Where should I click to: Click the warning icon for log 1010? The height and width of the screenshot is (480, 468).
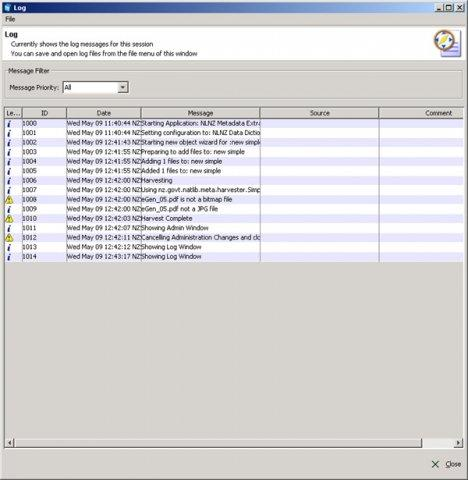pyautogui.click(x=9, y=219)
